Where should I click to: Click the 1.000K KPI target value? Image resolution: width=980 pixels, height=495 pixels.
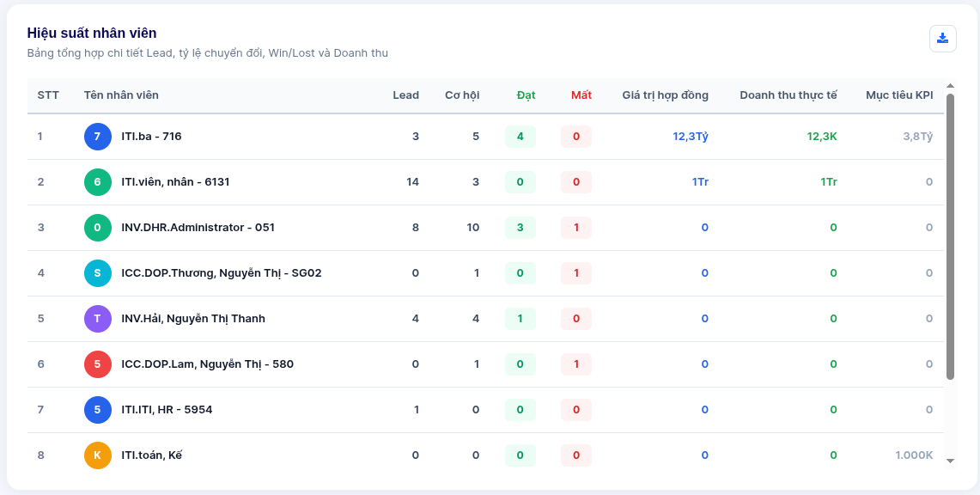(914, 455)
